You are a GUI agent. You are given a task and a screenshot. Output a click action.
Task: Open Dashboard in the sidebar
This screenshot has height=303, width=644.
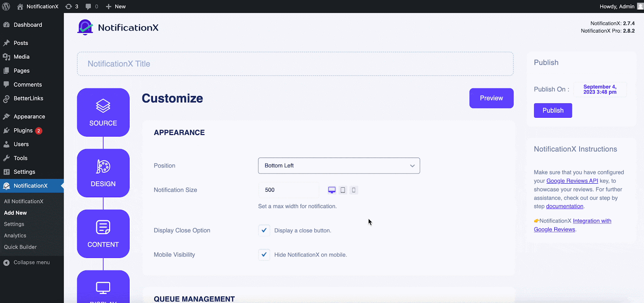pyautogui.click(x=32, y=25)
